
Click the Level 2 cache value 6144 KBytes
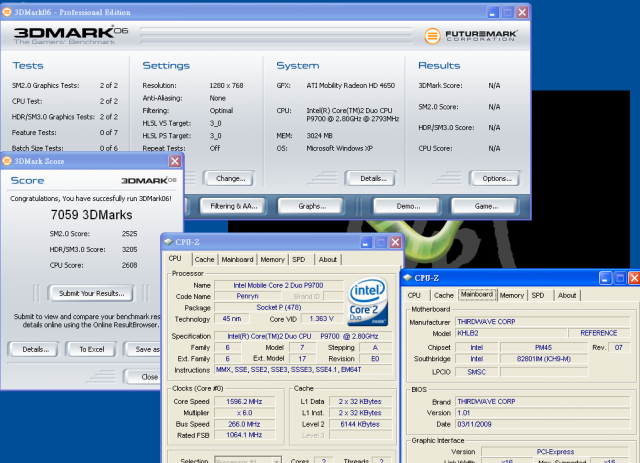pos(360,424)
